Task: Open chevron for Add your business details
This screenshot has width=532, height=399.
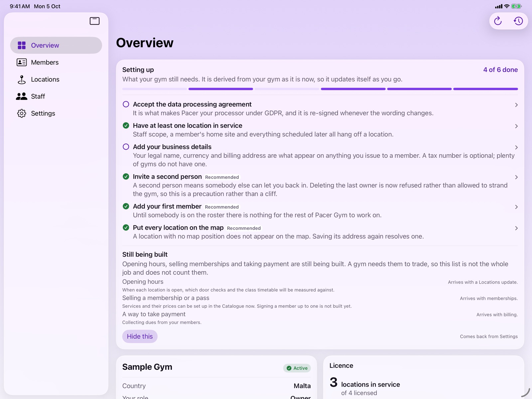Action: [516, 147]
